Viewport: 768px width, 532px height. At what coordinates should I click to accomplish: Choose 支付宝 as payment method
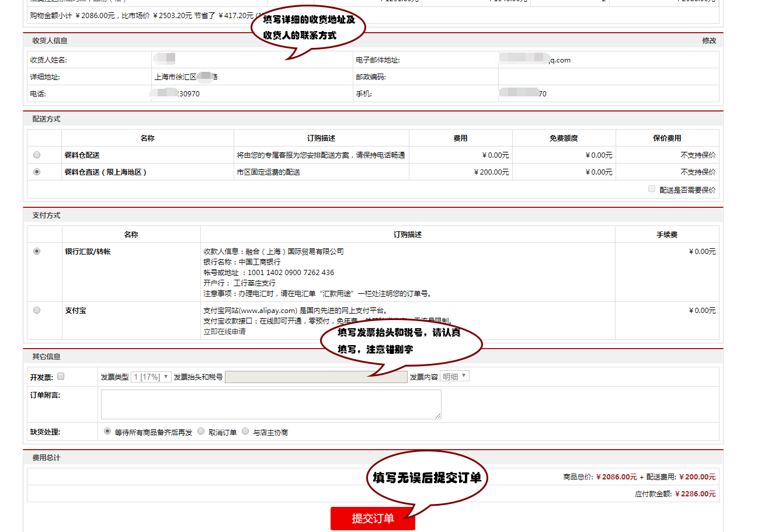tap(37, 310)
